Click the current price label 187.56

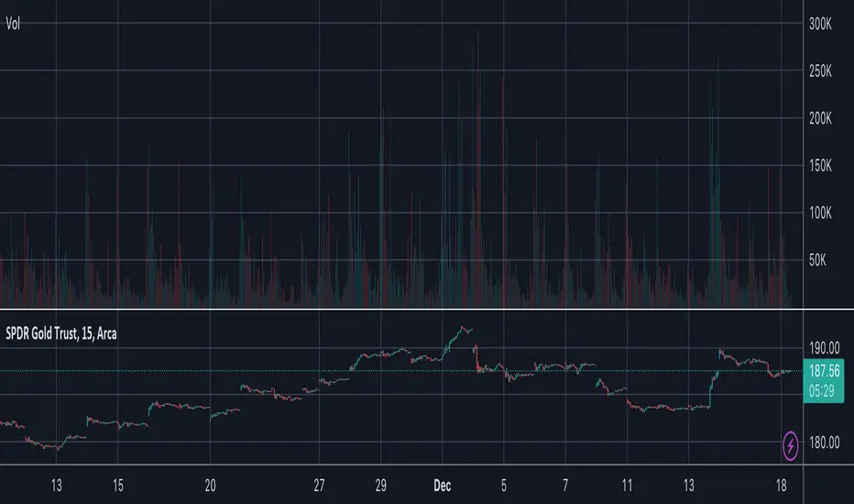point(824,372)
